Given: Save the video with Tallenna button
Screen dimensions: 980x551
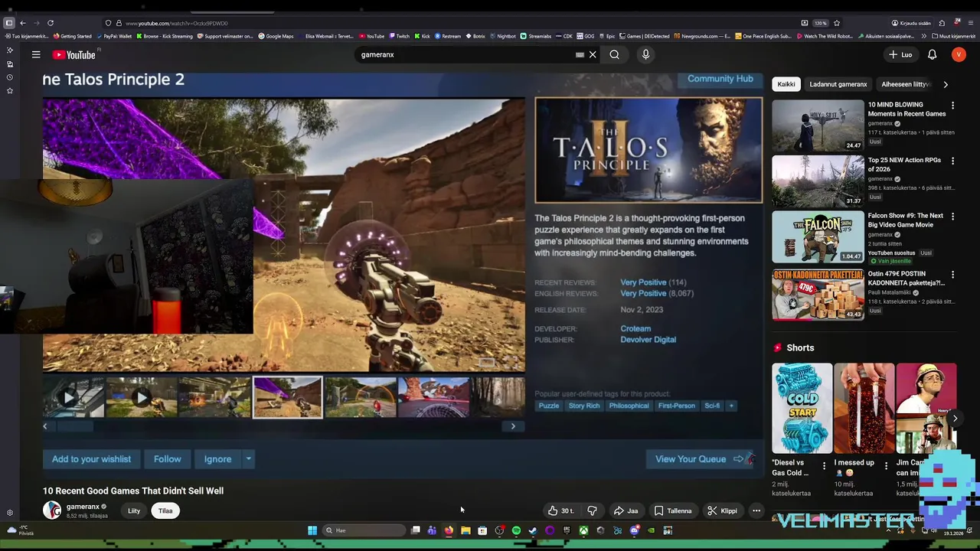Looking at the screenshot, I should (673, 510).
